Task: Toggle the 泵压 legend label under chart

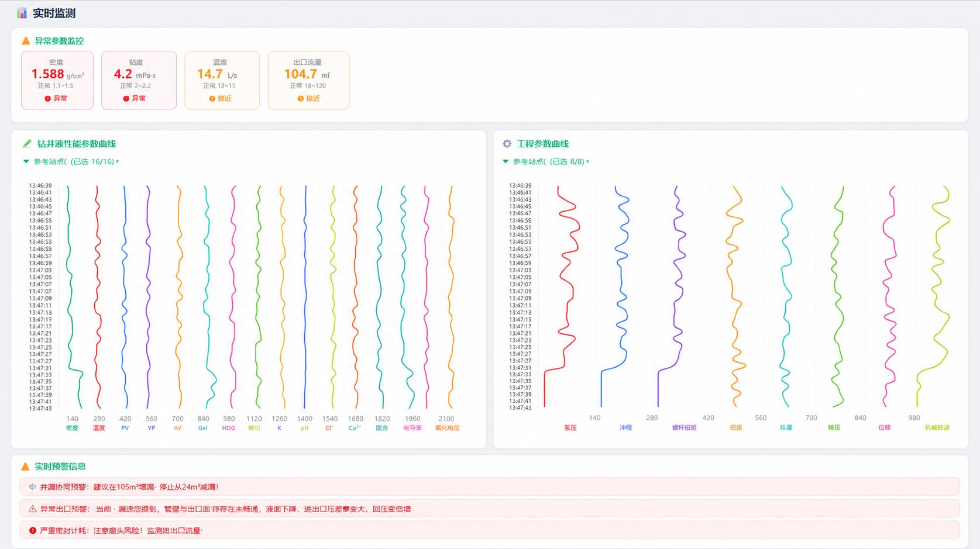Action: (x=570, y=428)
